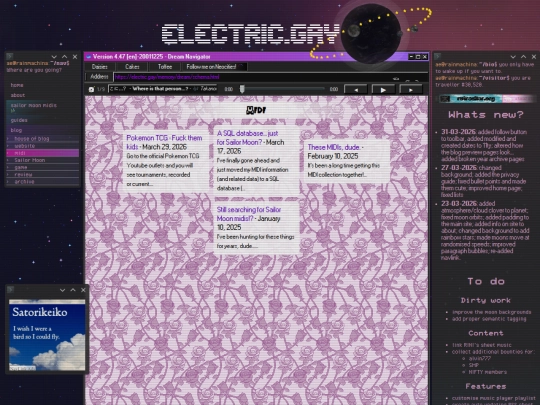Click the elapsed time 0:00 left of slider
This screenshot has height=405, width=540.
pyautogui.click(x=229, y=89)
